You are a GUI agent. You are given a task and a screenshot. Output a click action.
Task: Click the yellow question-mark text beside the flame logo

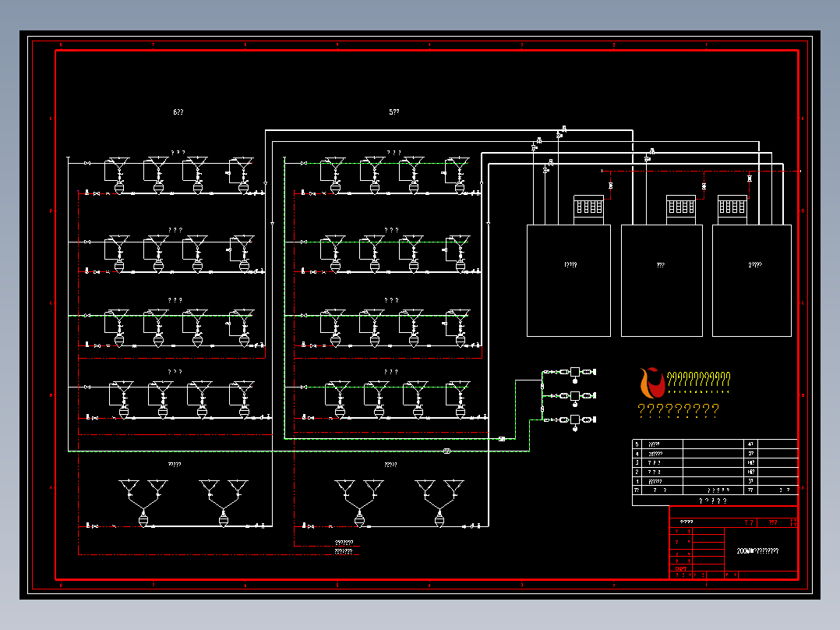[698, 379]
